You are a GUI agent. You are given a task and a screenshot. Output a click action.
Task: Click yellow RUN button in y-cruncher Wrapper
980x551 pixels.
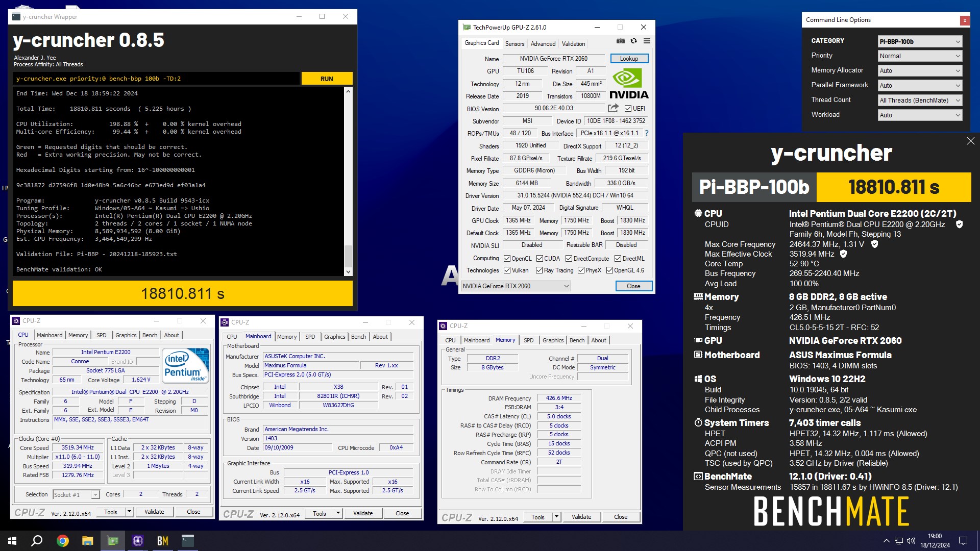[x=327, y=79]
